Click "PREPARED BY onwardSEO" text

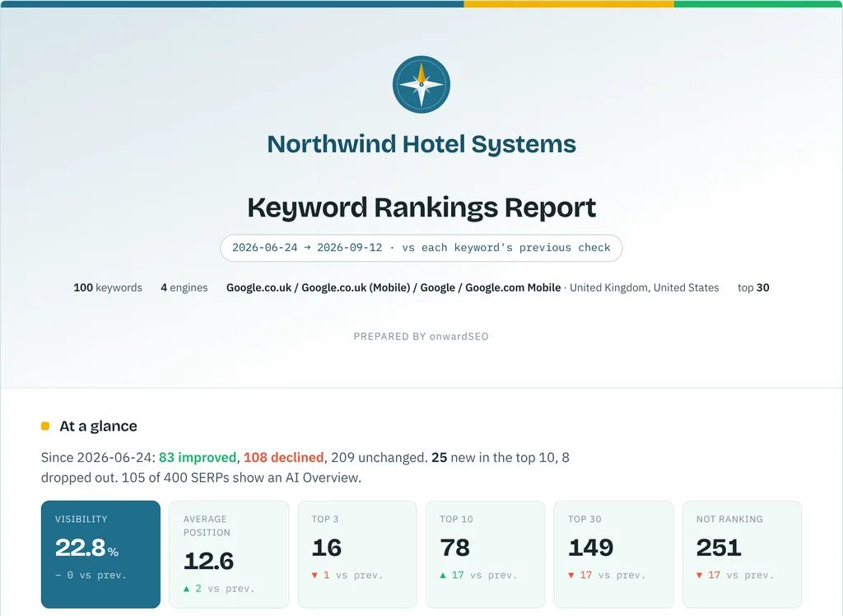pos(421,337)
